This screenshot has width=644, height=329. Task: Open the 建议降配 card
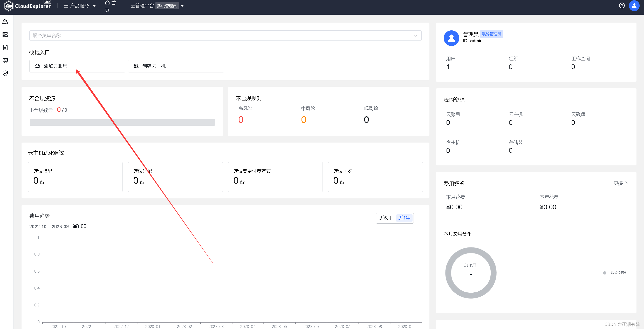pyautogui.click(x=75, y=177)
